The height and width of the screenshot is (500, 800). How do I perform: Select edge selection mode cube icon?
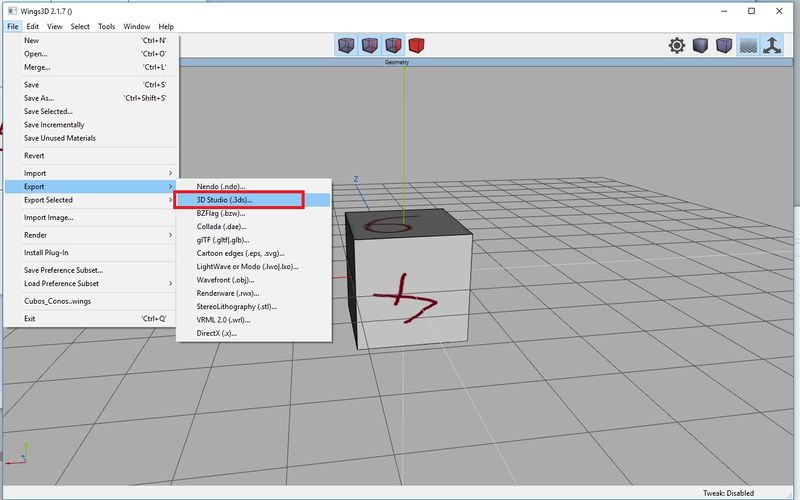(x=369, y=45)
